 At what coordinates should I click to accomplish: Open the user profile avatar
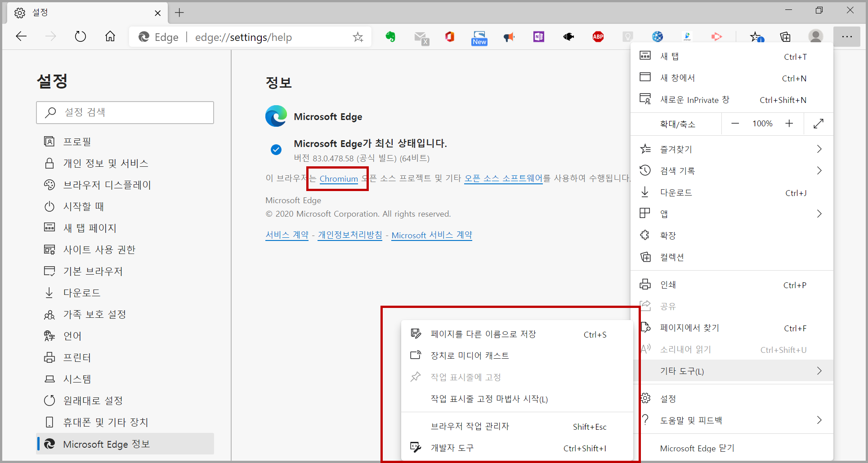click(x=816, y=37)
